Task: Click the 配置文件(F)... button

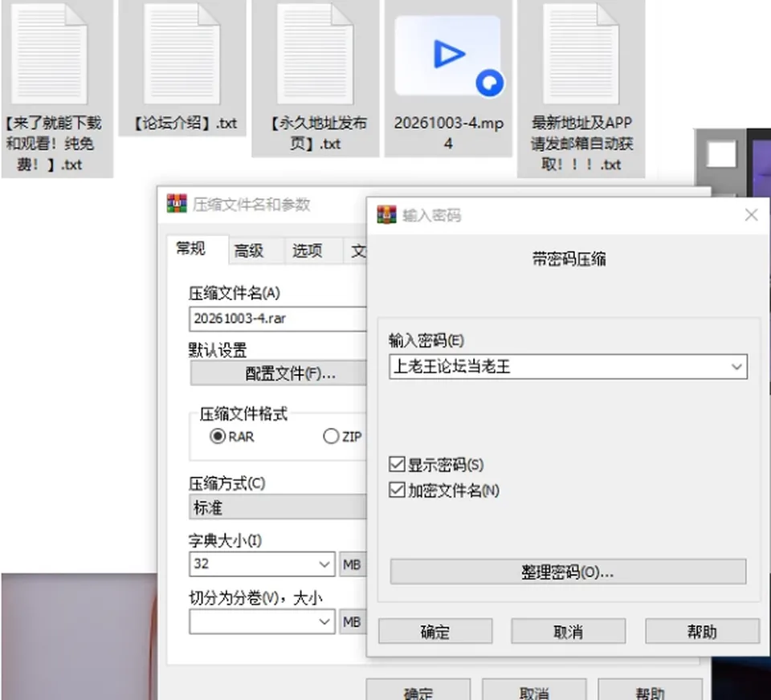Action: 279,373
